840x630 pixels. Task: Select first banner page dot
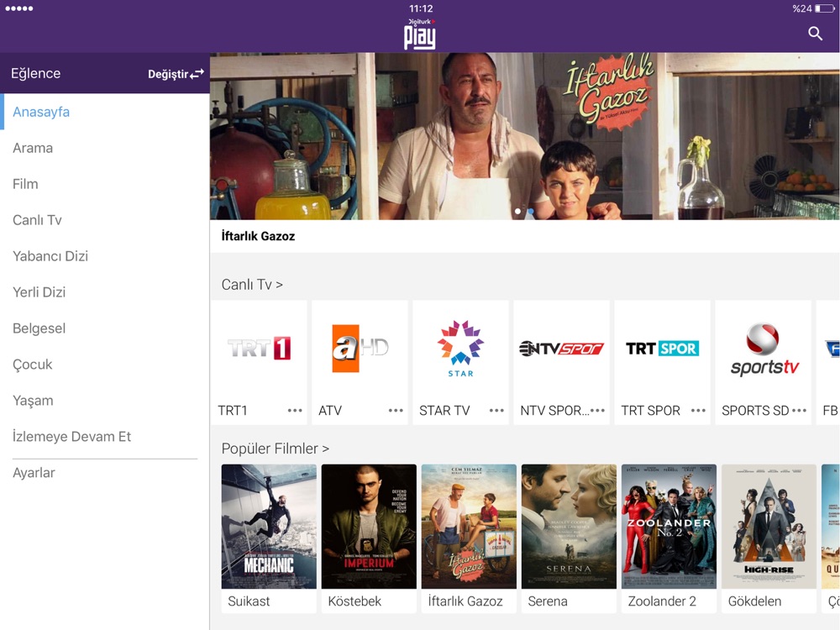pyautogui.click(x=517, y=212)
